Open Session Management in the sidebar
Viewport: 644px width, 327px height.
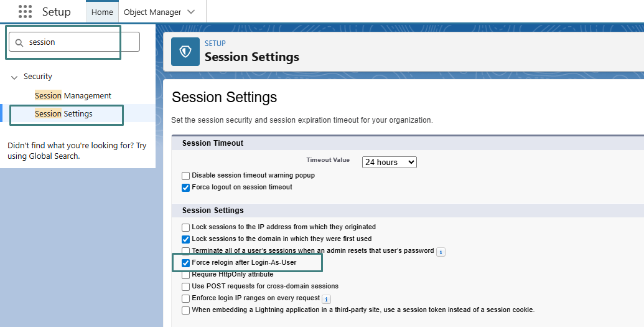pos(73,96)
